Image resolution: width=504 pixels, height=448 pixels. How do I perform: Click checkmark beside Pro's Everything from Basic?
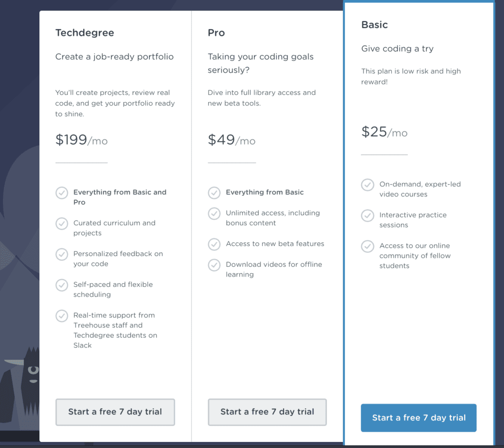tap(214, 193)
